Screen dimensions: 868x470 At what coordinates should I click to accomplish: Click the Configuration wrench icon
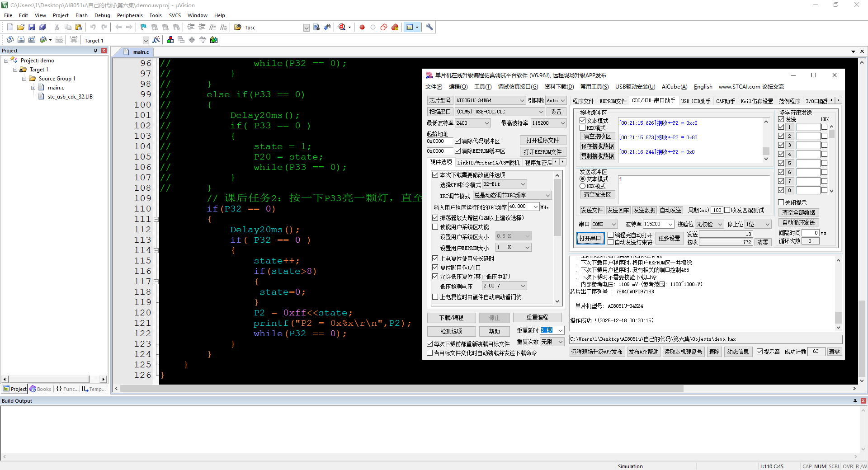pyautogui.click(x=429, y=28)
